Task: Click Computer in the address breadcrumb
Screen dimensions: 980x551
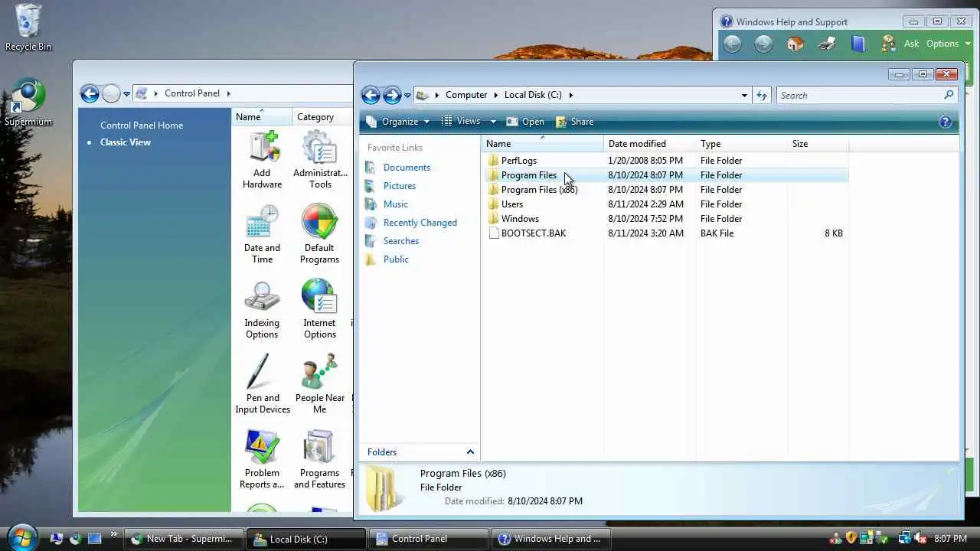Action: pyautogui.click(x=466, y=95)
